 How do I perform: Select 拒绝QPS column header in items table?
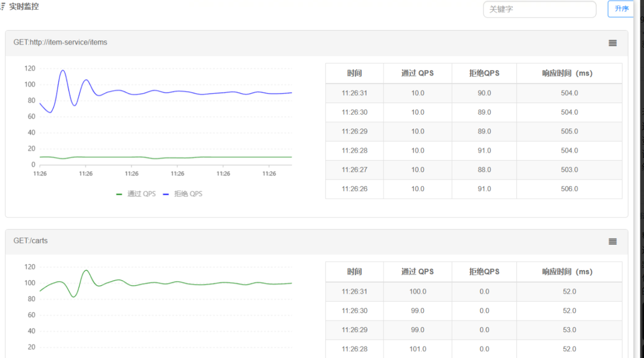coord(484,73)
